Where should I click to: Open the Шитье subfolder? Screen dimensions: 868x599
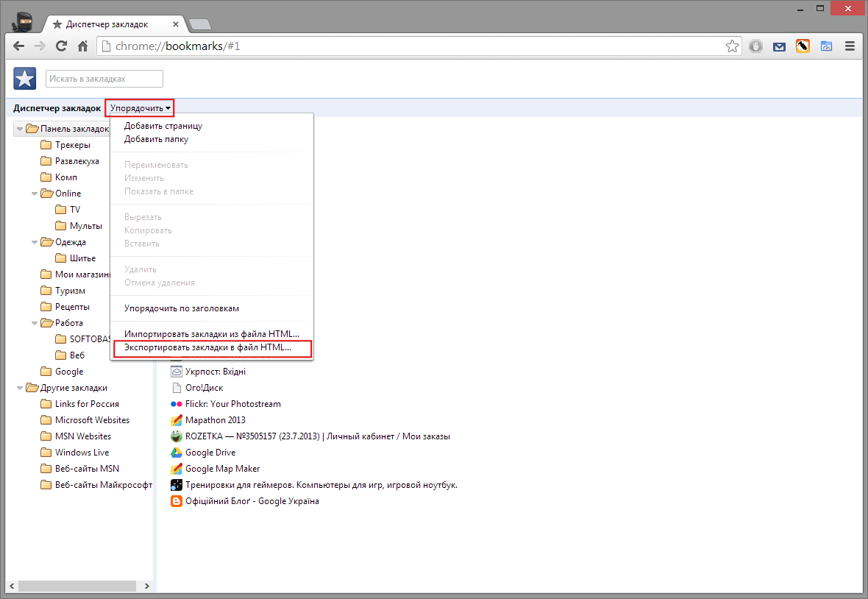pyautogui.click(x=76, y=258)
